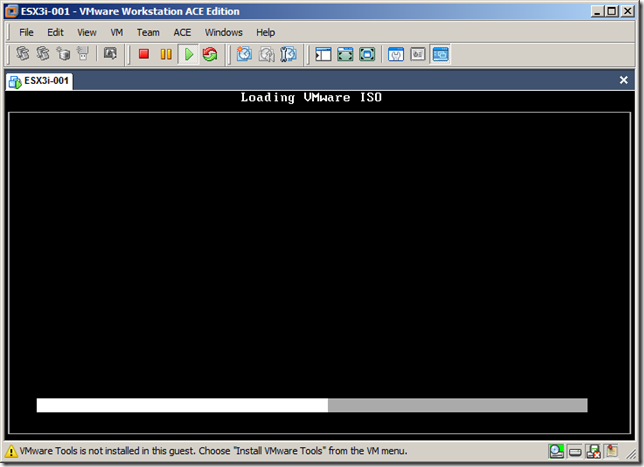This screenshot has height=467, width=644.
Task: Suspend the virtual machine from toolbar
Action: [166, 54]
